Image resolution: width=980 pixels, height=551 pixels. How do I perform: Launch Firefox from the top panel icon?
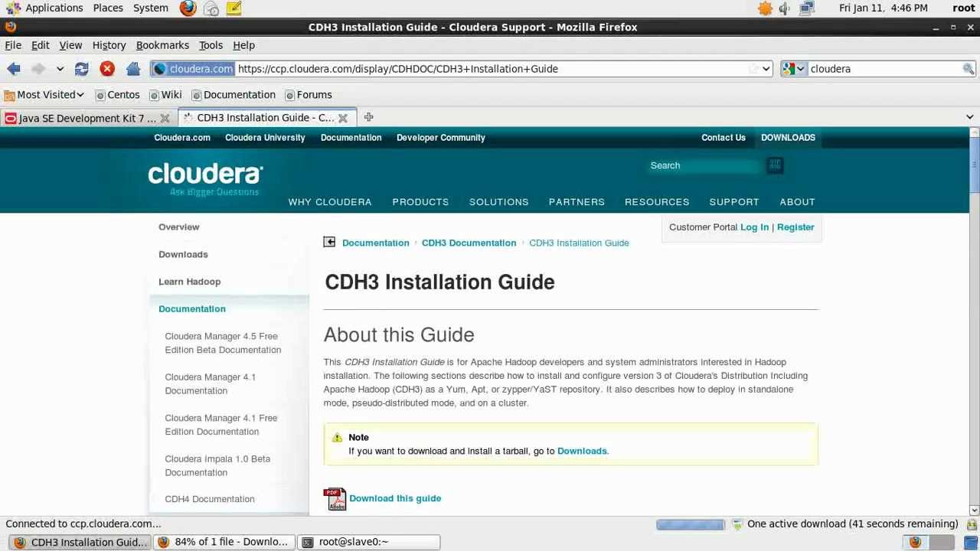coord(188,8)
